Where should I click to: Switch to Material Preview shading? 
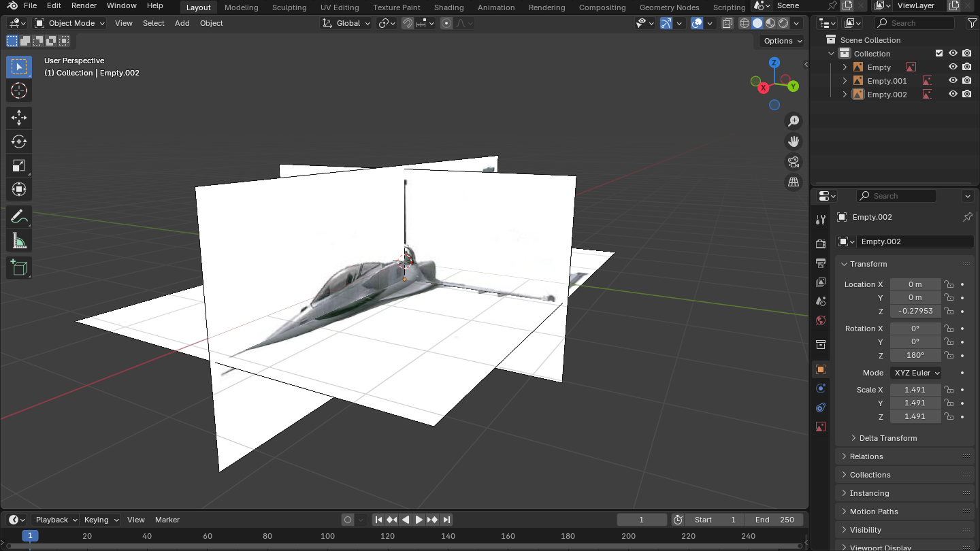pyautogui.click(x=770, y=23)
